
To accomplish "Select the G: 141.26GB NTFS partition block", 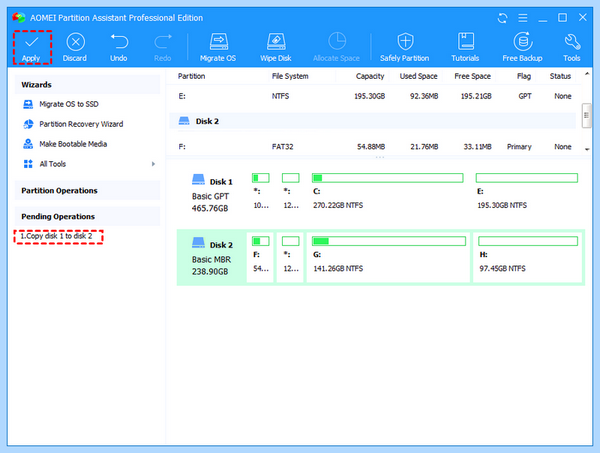I will pyautogui.click(x=388, y=257).
